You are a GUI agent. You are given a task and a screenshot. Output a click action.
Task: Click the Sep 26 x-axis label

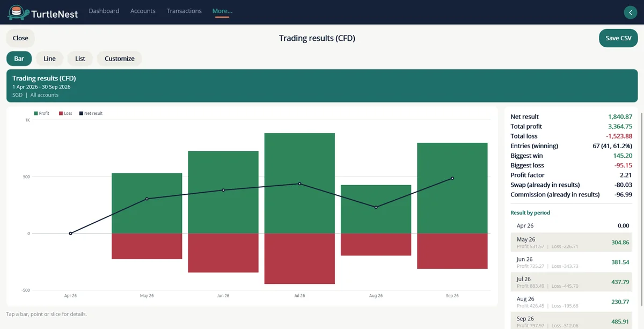452,296
